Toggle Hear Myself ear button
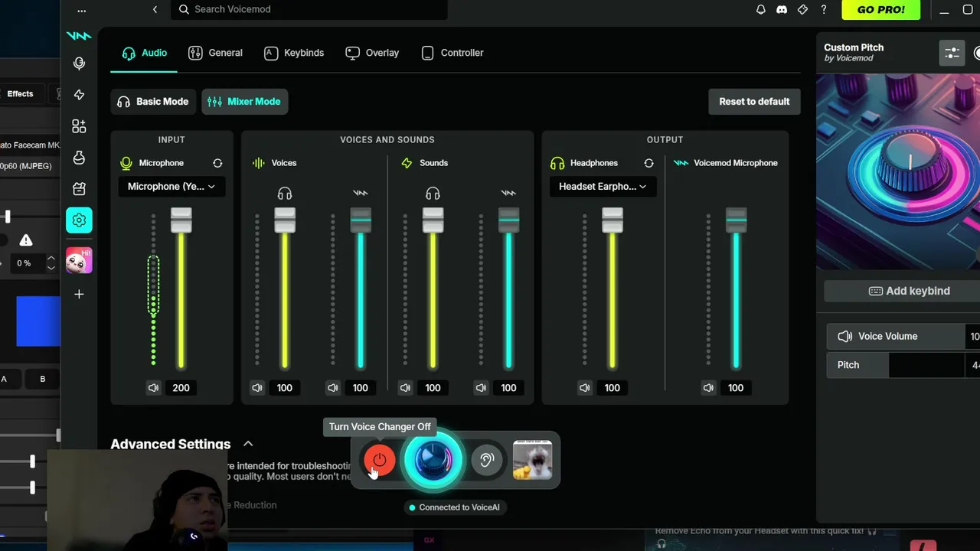Viewport: 980px width, 551px height. [x=487, y=460]
